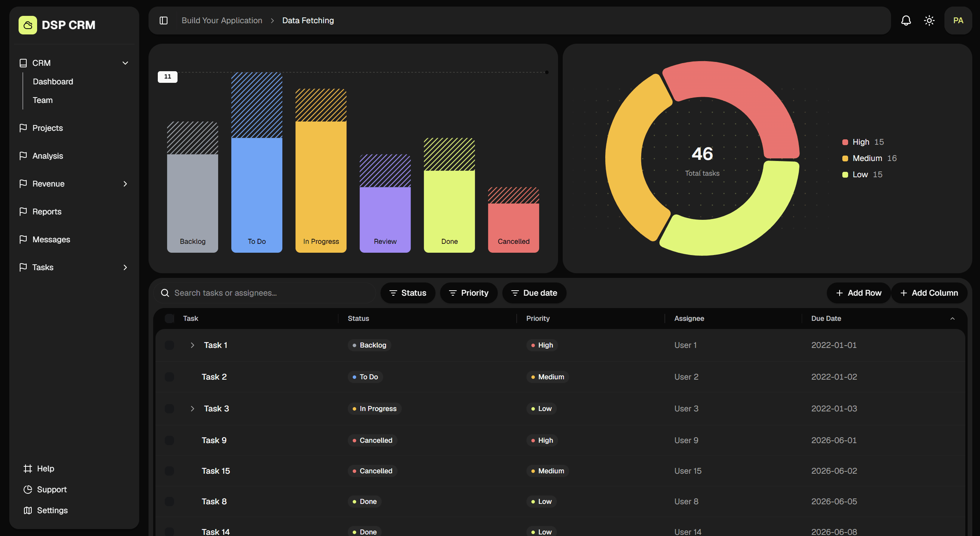The height and width of the screenshot is (536, 980).
Task: Open the PA user avatar menu
Action: [x=958, y=21]
